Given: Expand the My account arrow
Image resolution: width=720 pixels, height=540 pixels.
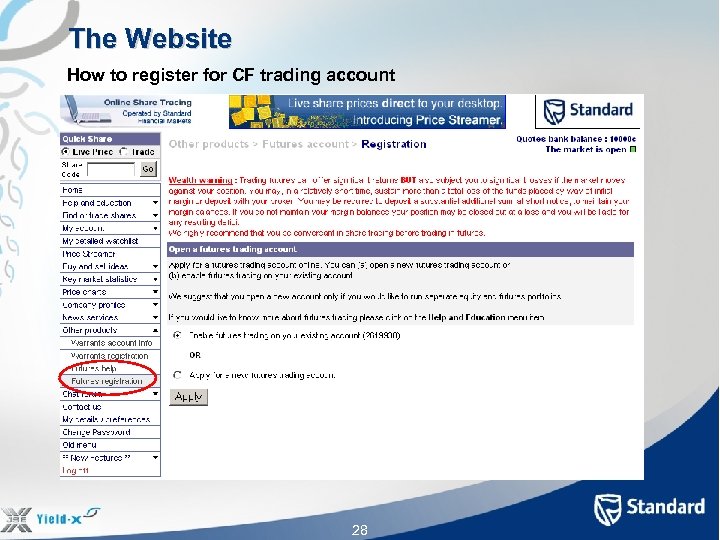Looking at the screenshot, I should 155,228.
